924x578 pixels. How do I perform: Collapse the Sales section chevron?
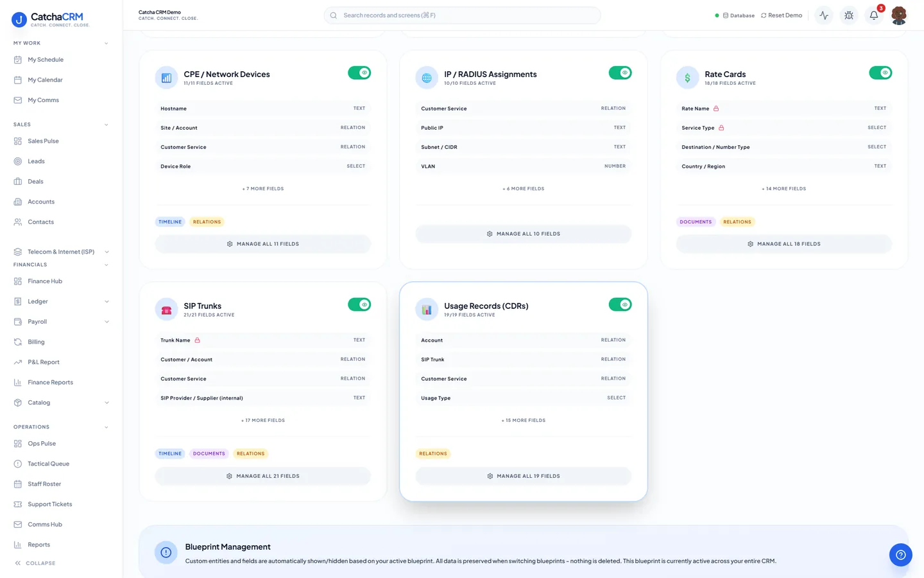coord(107,125)
